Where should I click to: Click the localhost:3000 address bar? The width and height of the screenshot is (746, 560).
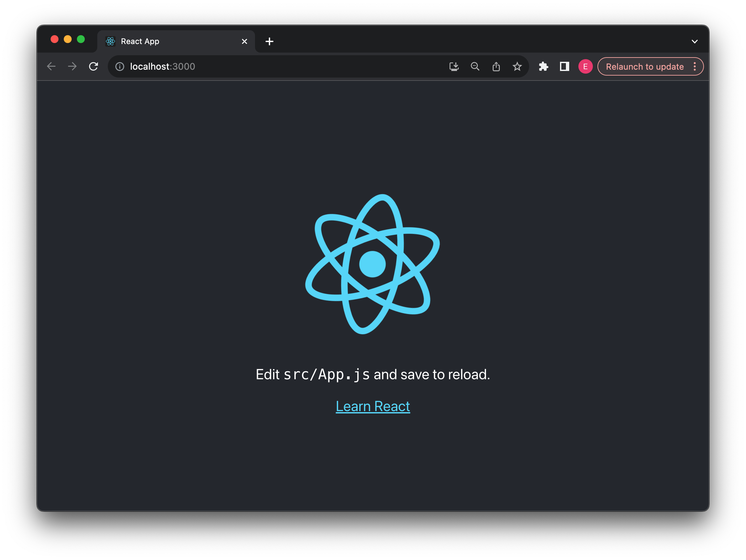coord(162,66)
